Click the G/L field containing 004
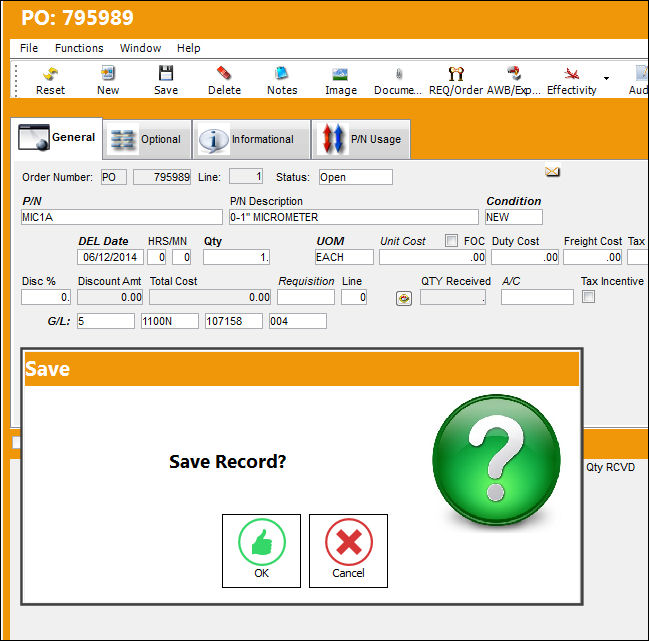Screen dimensions: 649x641 pos(298,321)
